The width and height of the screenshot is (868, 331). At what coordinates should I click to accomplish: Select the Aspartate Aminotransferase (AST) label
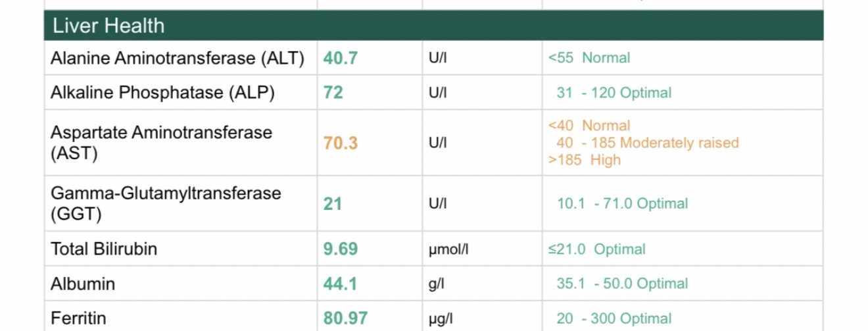tap(161, 142)
